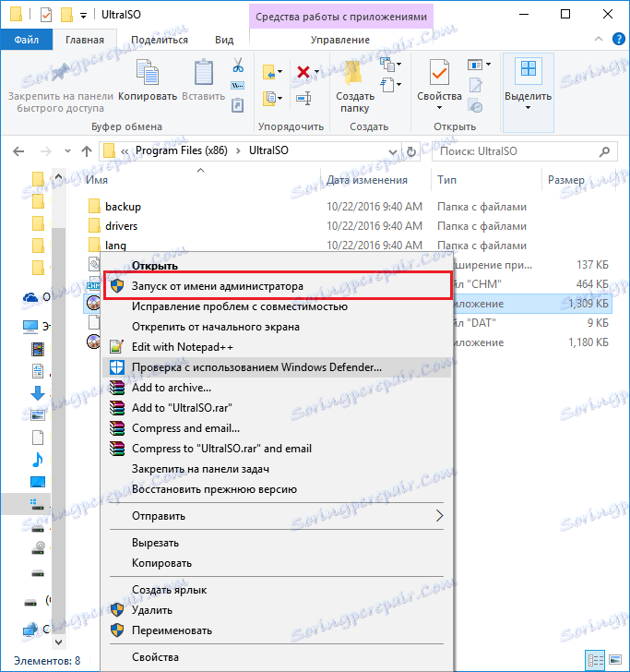Viewport: 630px width, 672px height.
Task: Expand the Open button dropdown arrow
Action: (x=489, y=65)
